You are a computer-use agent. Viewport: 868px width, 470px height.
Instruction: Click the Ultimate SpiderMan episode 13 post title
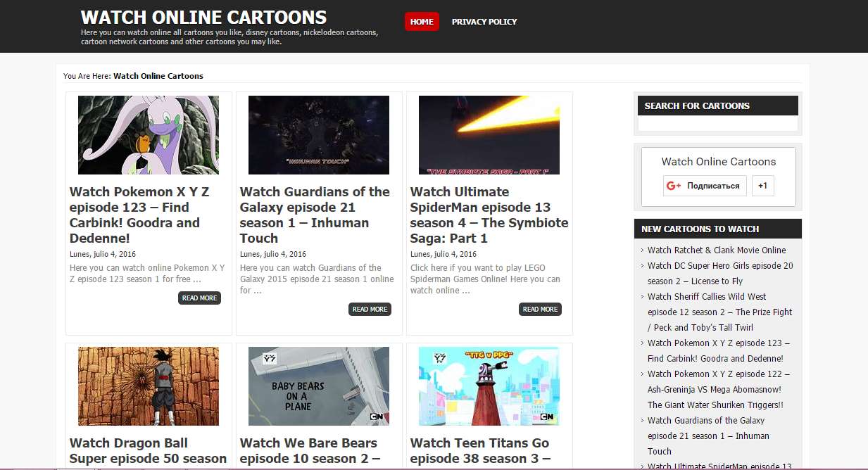(489, 215)
